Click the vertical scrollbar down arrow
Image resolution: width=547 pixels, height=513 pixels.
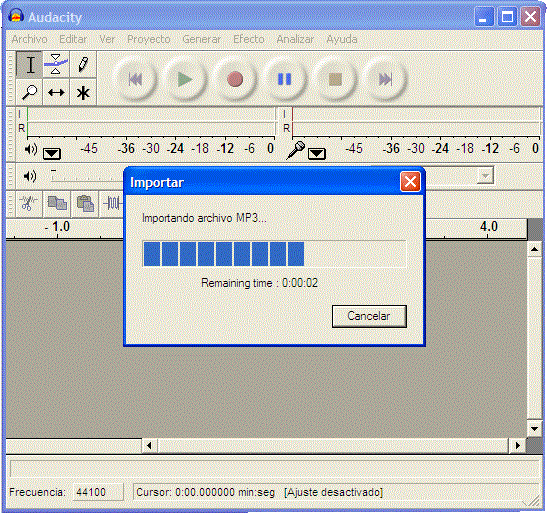tap(534, 428)
